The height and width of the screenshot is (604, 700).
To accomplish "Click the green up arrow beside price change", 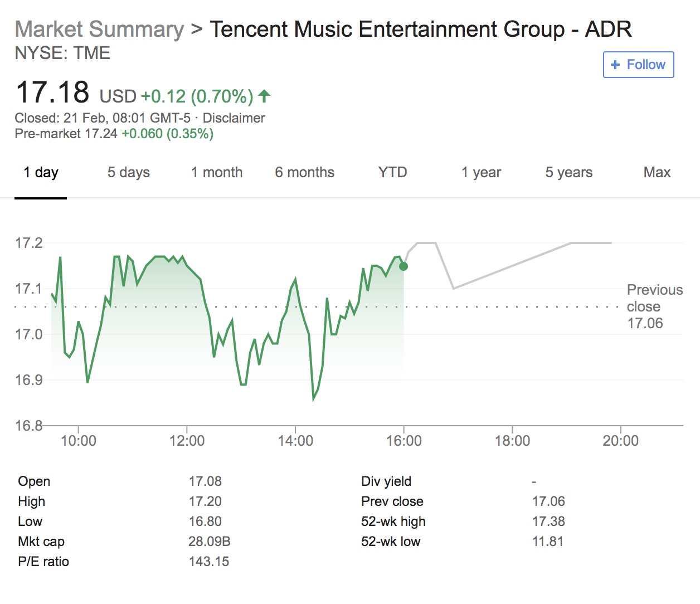I will 264,96.
